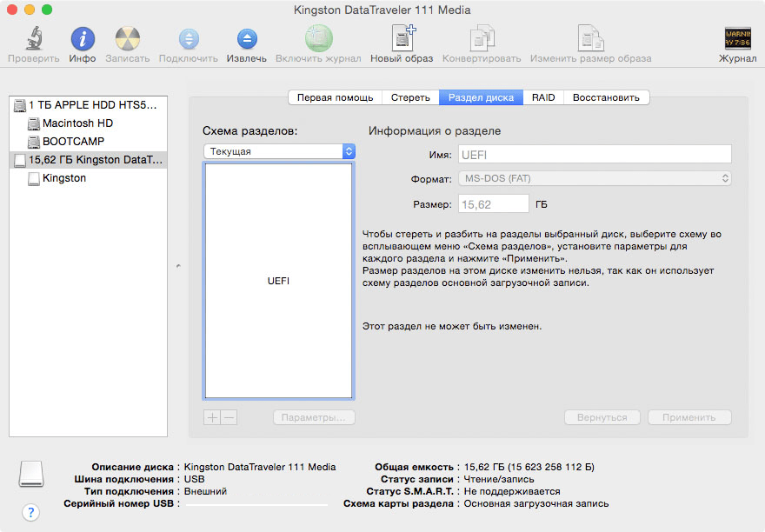Image resolution: width=765 pixels, height=532 pixels.
Task: Switch to the Первая помощь tab
Action: coord(335,97)
